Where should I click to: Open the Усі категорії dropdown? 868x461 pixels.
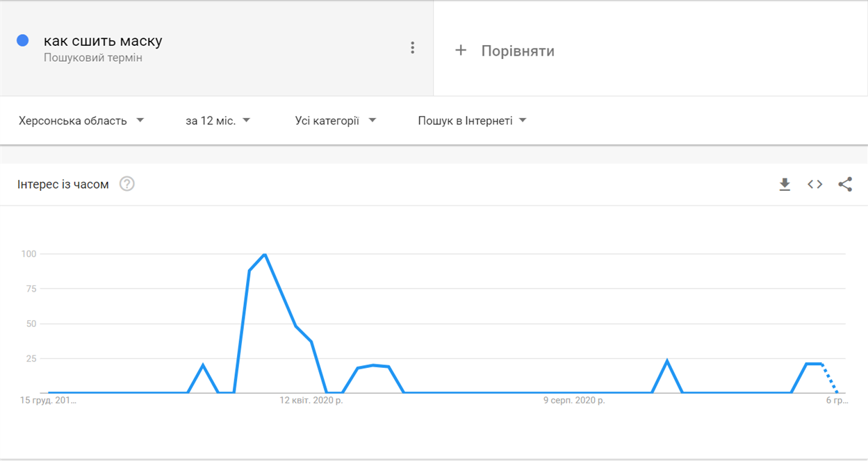click(335, 121)
